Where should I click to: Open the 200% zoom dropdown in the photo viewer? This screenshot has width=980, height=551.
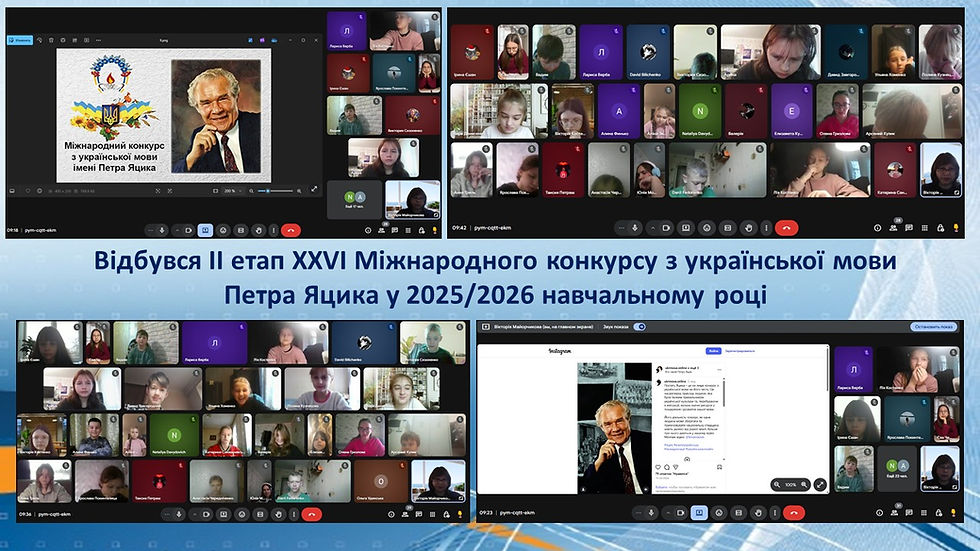[234, 191]
